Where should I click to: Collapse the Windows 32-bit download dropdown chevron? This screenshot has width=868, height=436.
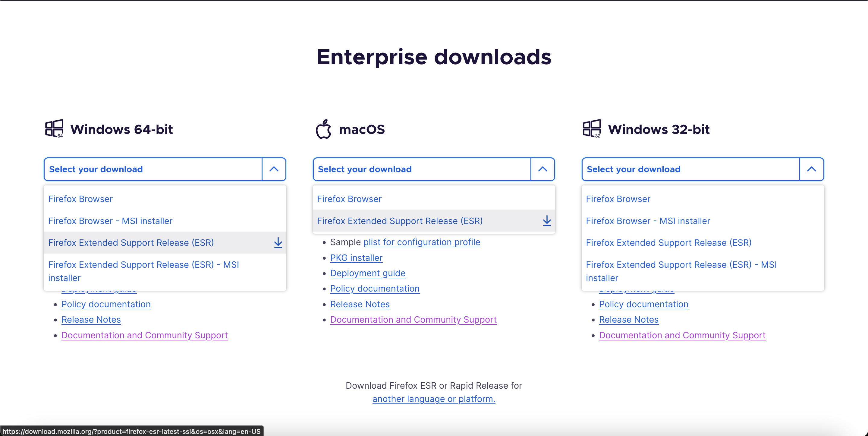pos(812,169)
